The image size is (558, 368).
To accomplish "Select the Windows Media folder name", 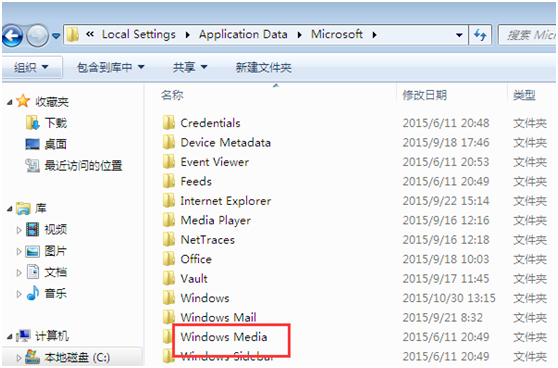I will coord(224,337).
